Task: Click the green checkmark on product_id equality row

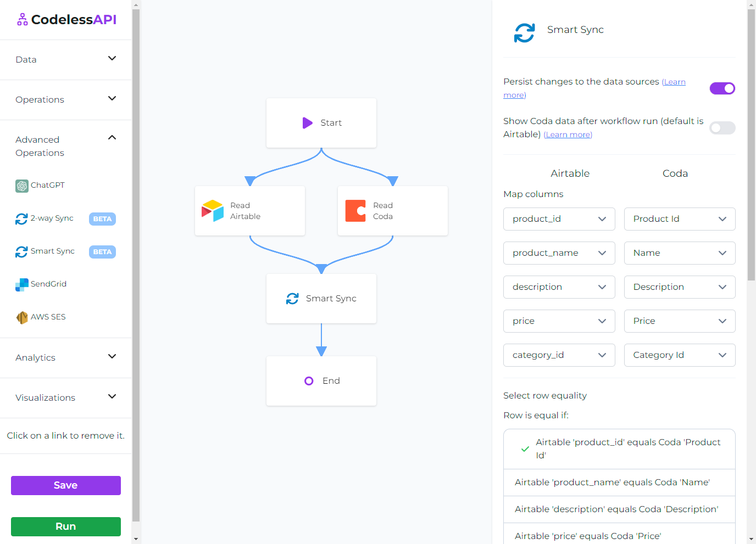Action: pyautogui.click(x=525, y=449)
